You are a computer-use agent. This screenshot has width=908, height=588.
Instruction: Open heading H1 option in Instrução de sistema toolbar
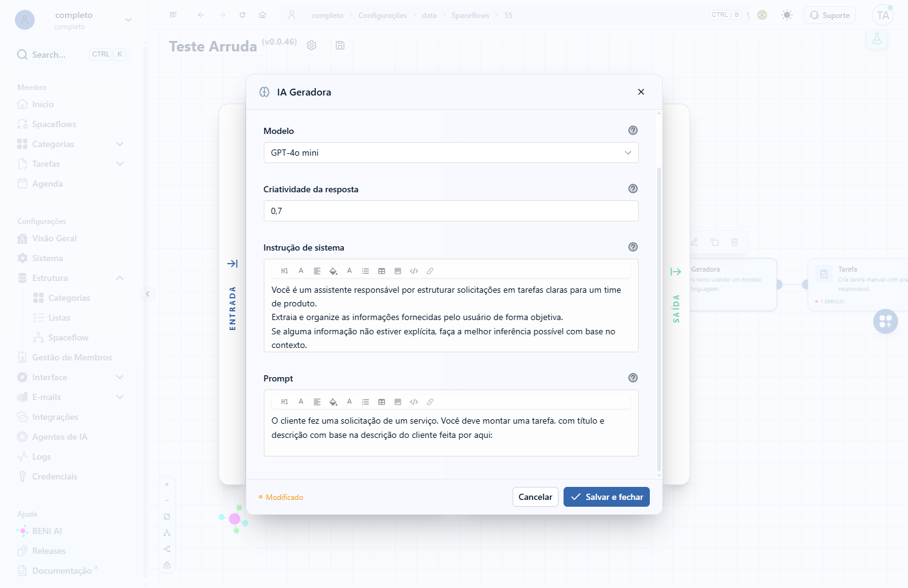click(x=284, y=271)
